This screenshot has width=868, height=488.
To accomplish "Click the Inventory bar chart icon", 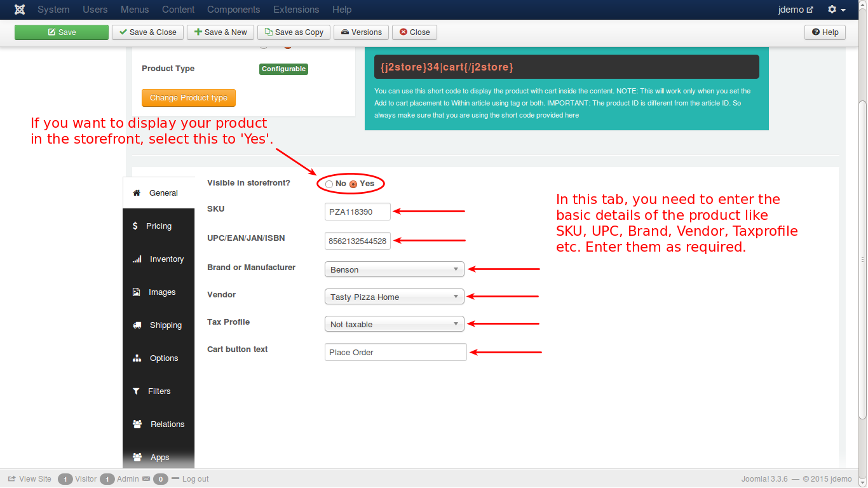I will point(137,259).
